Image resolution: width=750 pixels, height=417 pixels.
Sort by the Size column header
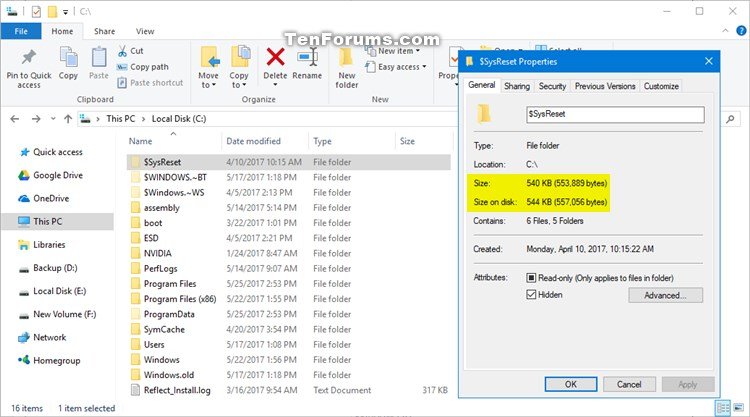[x=407, y=141]
